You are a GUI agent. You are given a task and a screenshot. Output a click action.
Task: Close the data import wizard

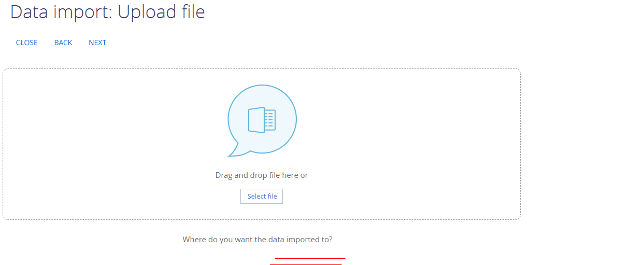click(27, 43)
